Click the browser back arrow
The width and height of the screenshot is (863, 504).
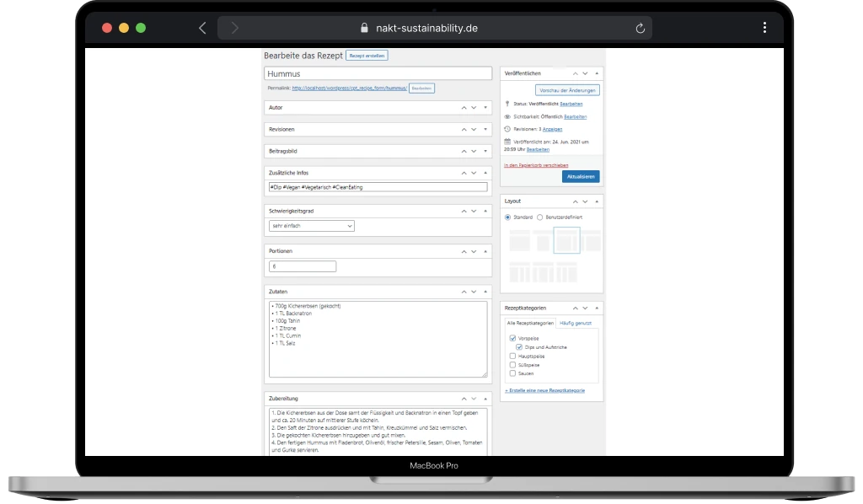[x=202, y=28]
